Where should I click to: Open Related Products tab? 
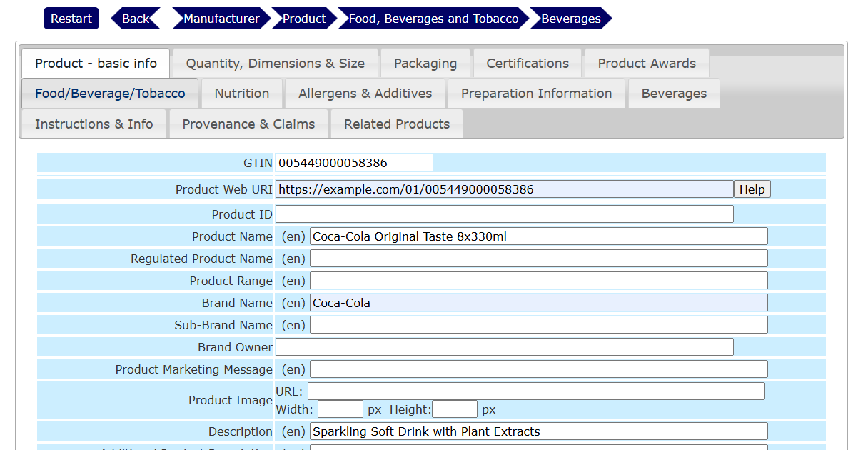click(397, 124)
